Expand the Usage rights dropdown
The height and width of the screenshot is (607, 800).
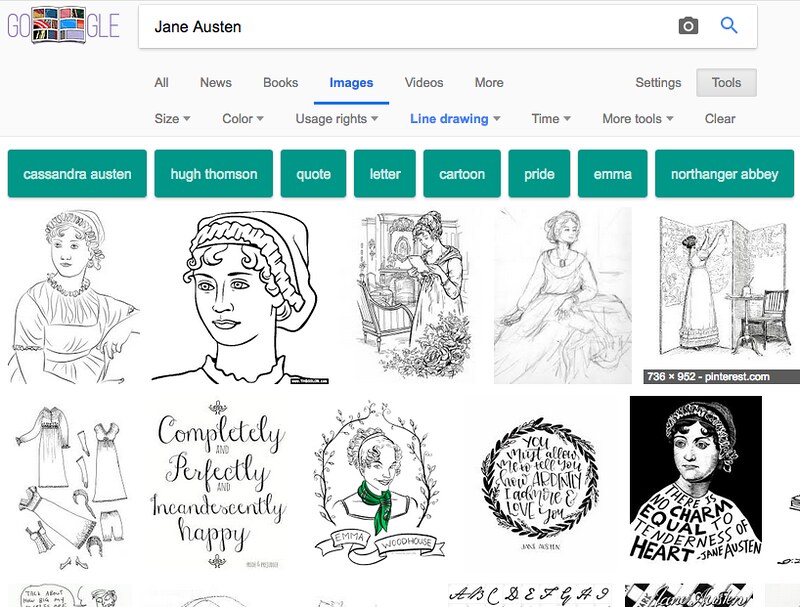click(x=336, y=119)
